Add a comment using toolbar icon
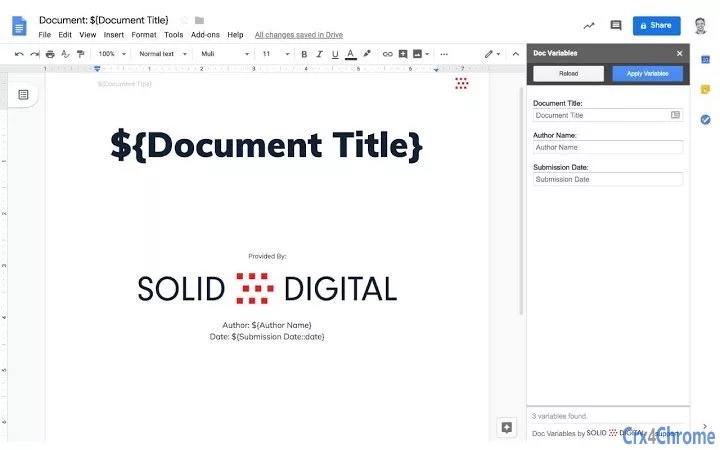 click(403, 54)
